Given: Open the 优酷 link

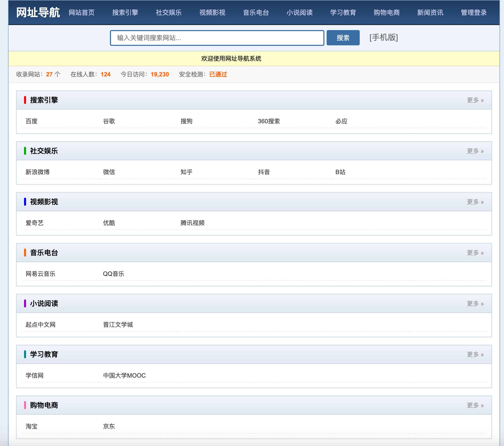Looking at the screenshot, I should click(x=109, y=223).
